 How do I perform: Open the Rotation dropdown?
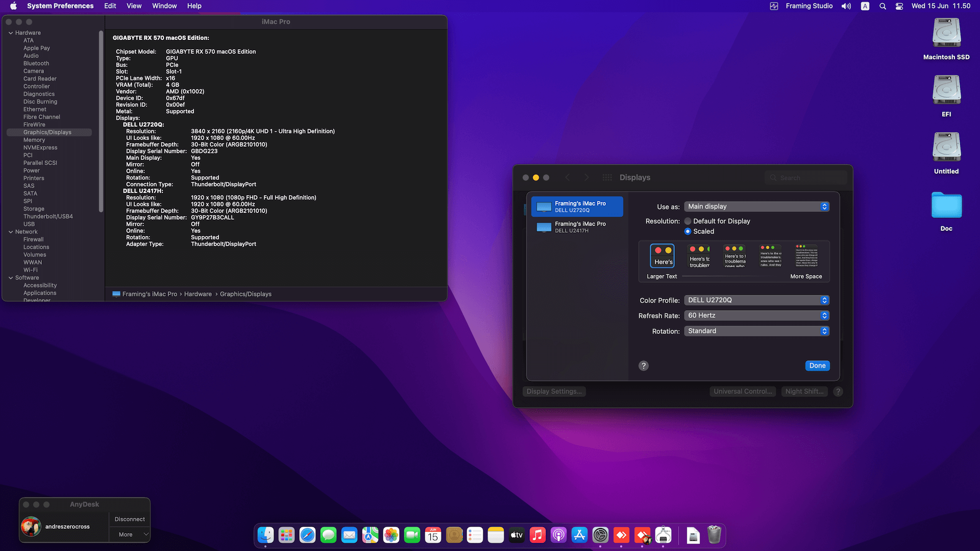[x=756, y=331]
